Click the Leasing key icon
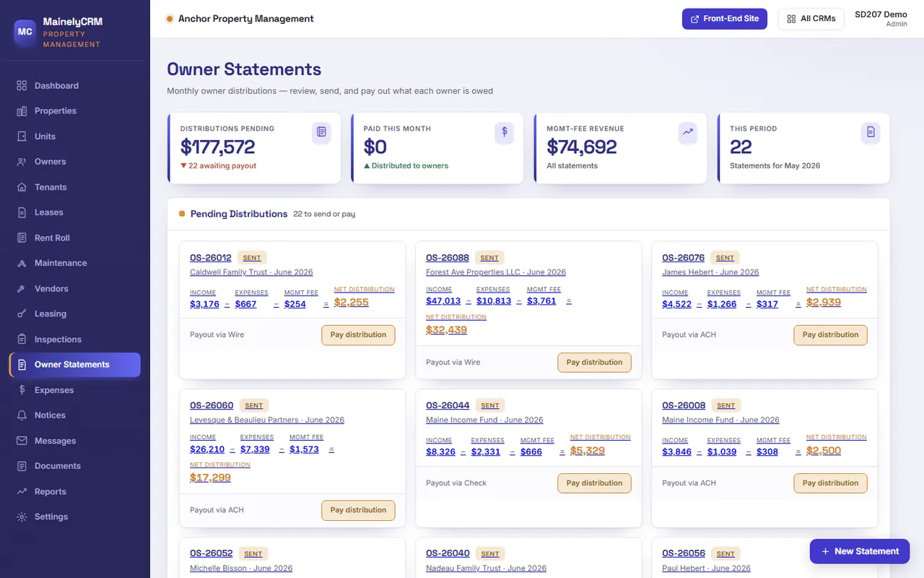Screen dimensions: 924x578 22,314
